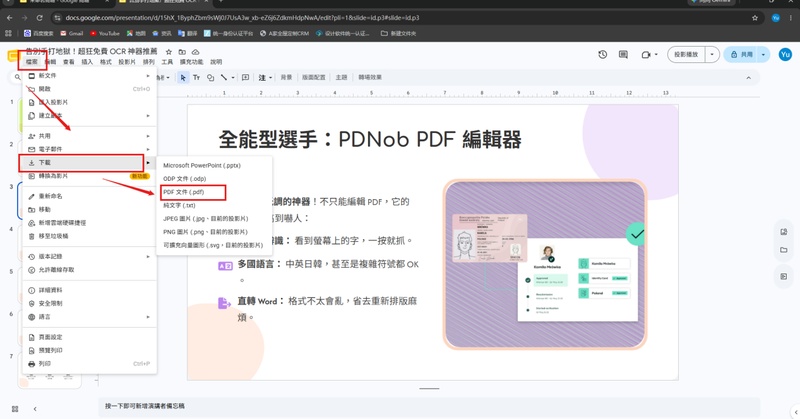Click the 轉場效果 toolbar button

coord(370,78)
